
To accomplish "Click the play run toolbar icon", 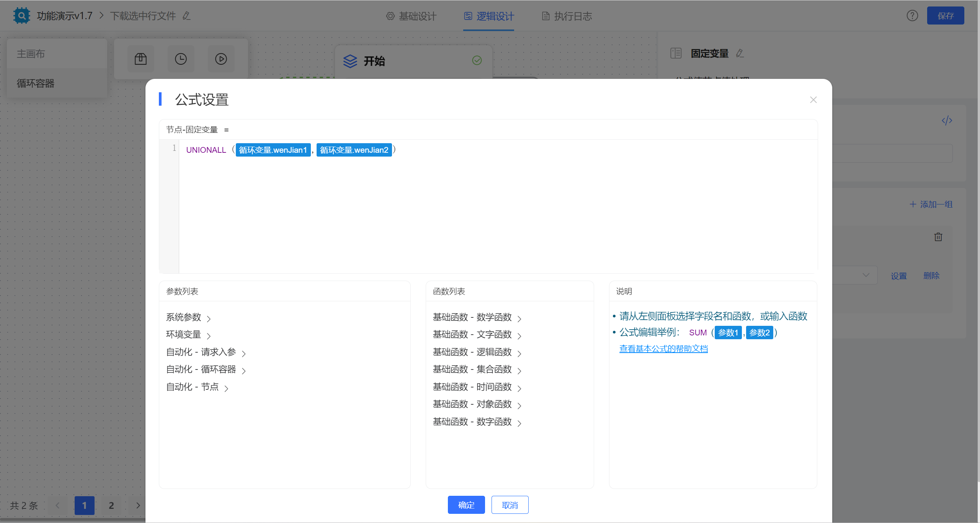I will point(221,59).
